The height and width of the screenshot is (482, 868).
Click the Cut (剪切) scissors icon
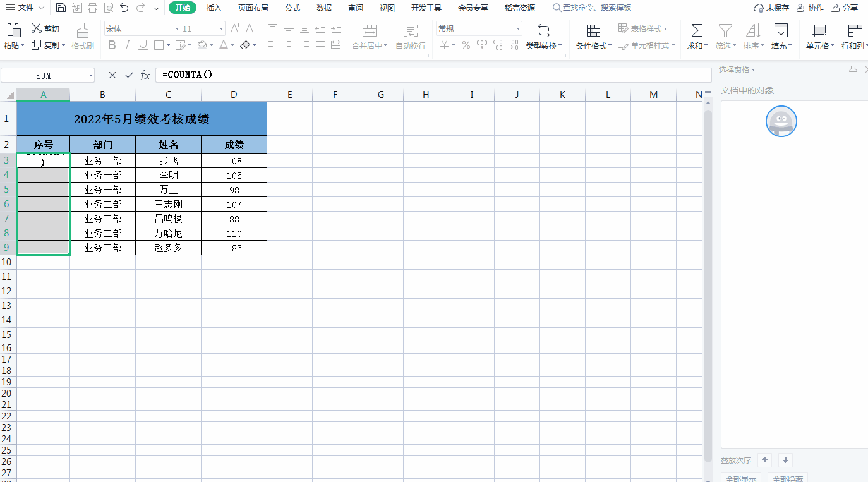pos(36,28)
